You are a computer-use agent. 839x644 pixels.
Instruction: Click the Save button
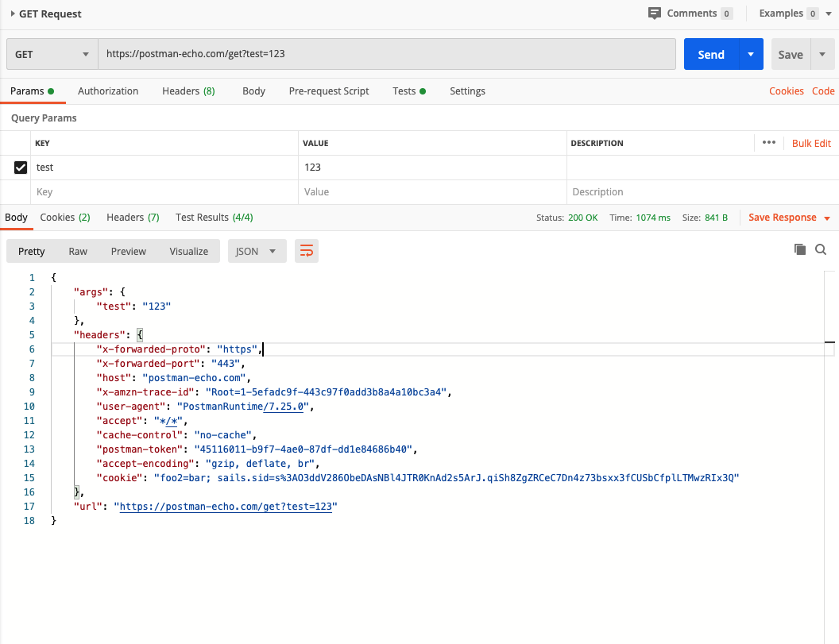click(x=791, y=54)
